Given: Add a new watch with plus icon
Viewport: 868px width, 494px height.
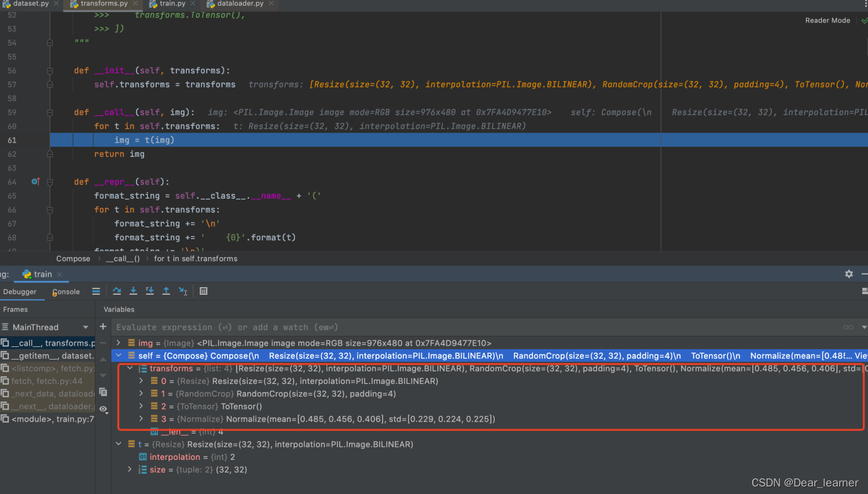Looking at the screenshot, I should [x=103, y=327].
